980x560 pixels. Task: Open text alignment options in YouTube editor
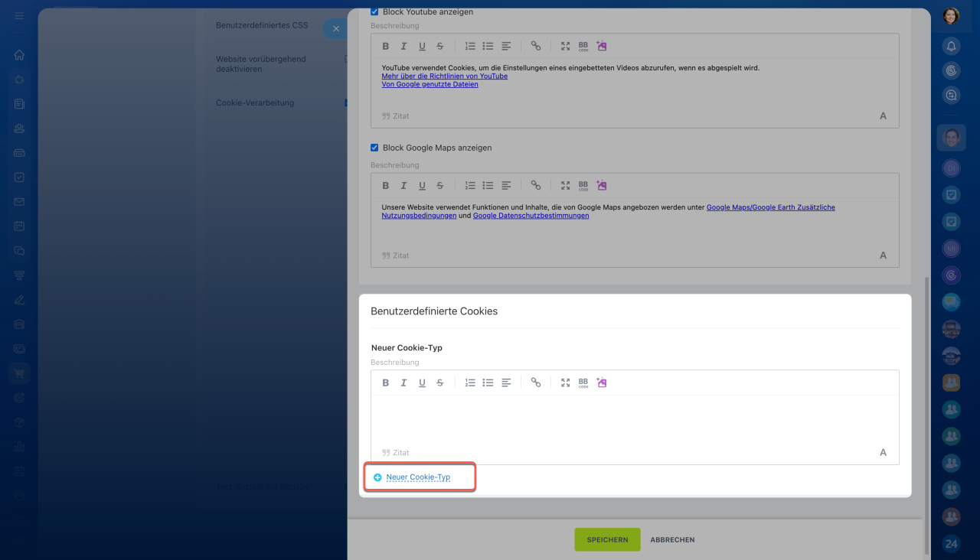click(x=506, y=46)
